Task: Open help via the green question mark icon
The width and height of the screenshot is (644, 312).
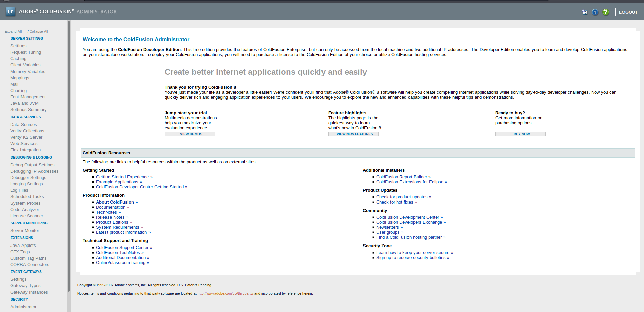Action: coord(606,12)
